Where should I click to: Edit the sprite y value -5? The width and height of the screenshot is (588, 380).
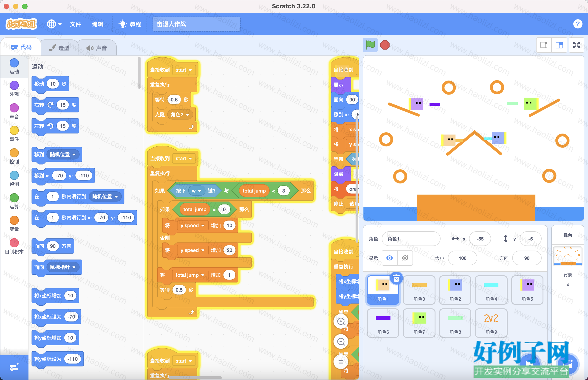[530, 239]
